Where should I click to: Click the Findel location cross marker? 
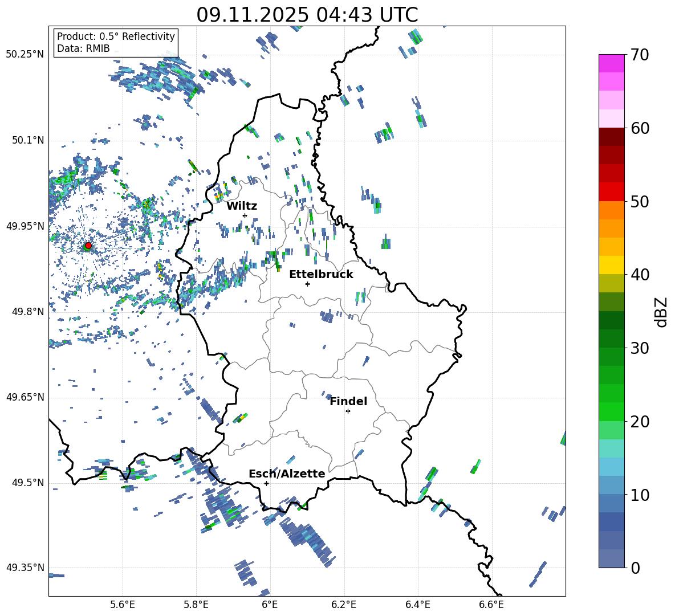pos(348,411)
